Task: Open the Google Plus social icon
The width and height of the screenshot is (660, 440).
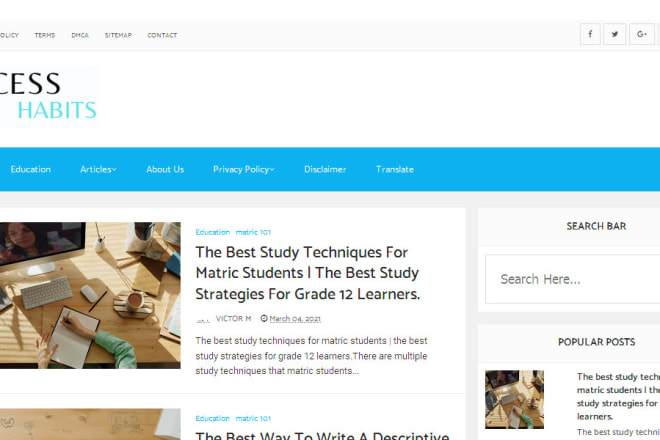Action: tap(641, 34)
